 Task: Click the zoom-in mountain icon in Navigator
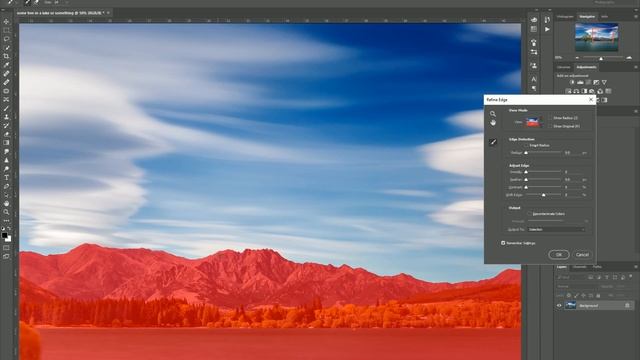coord(629,58)
